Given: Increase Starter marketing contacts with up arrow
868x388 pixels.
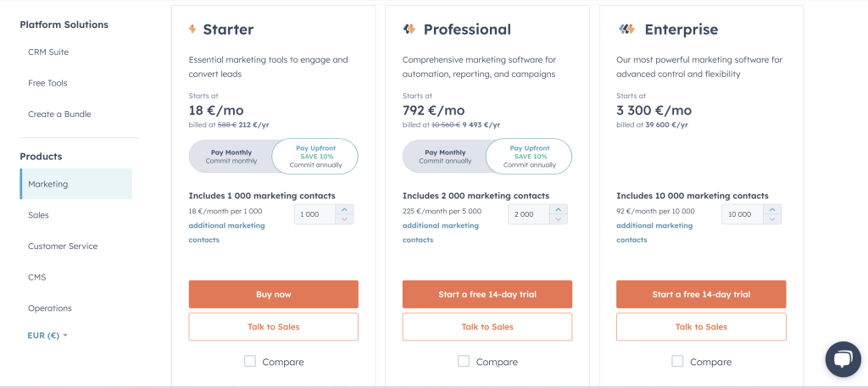Looking at the screenshot, I should (x=344, y=210).
